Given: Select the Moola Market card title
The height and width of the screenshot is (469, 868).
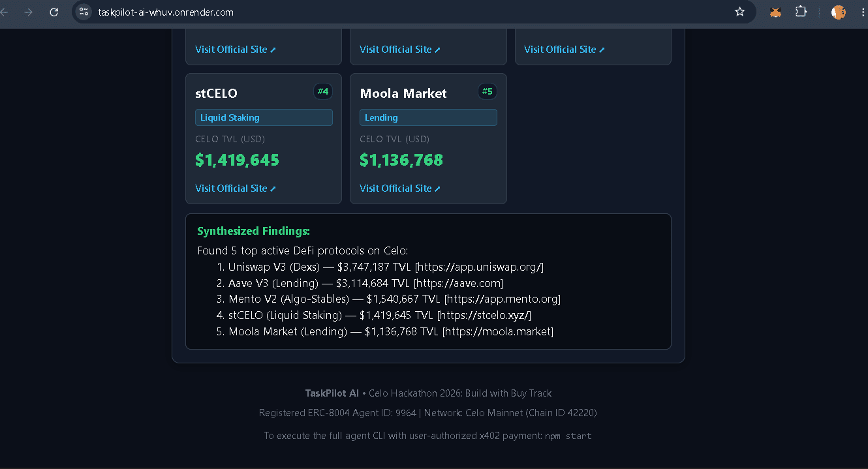Looking at the screenshot, I should pos(403,93).
